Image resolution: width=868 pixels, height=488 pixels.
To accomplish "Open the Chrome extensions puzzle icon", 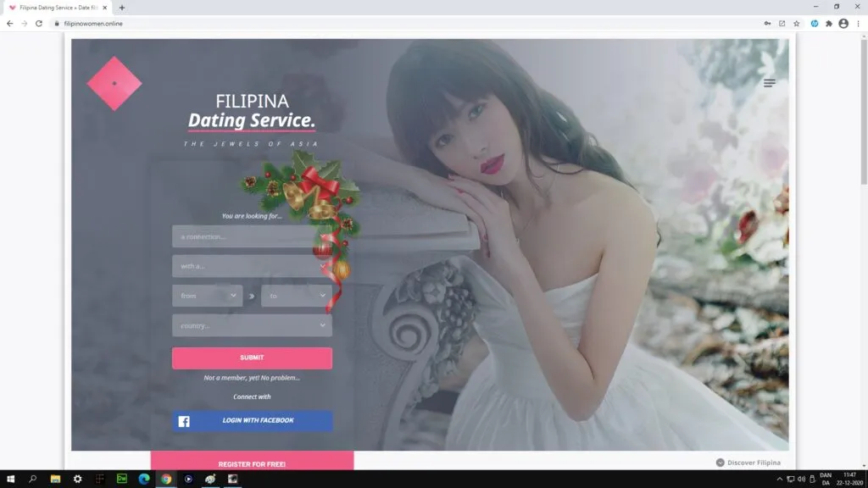I will (x=828, y=24).
